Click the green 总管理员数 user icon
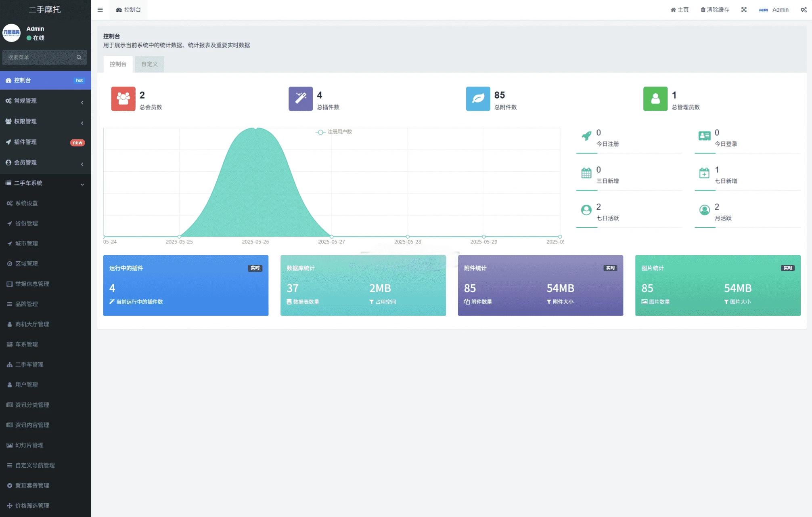The width and height of the screenshot is (812, 517). [x=655, y=99]
